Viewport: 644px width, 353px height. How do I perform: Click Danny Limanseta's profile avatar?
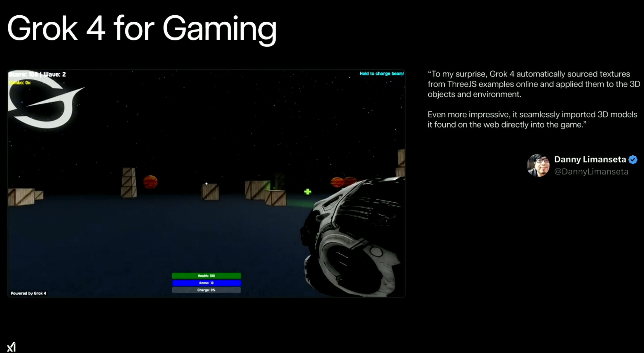(538, 165)
